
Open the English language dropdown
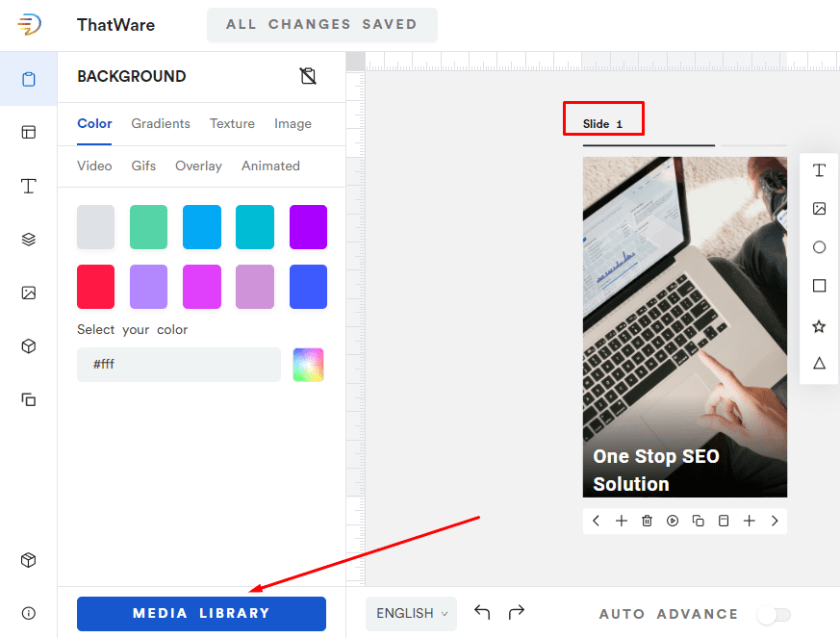412,613
